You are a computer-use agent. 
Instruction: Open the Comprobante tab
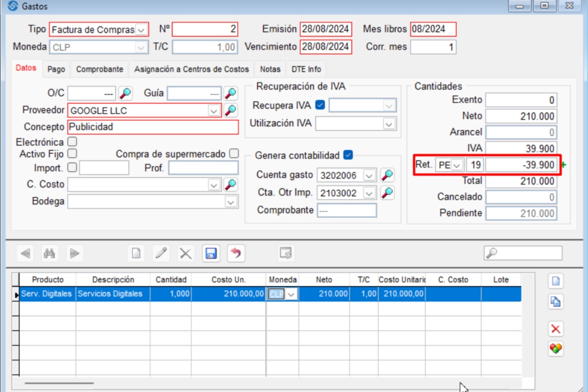tap(99, 70)
